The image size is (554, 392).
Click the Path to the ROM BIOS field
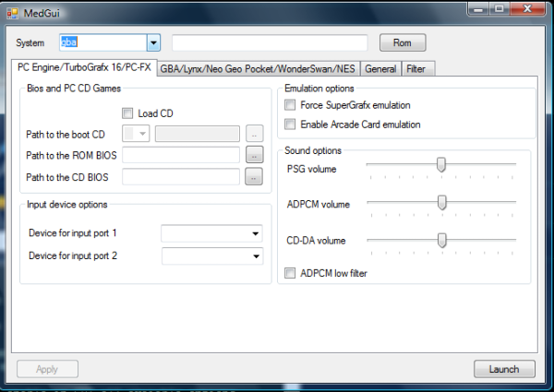(181, 155)
